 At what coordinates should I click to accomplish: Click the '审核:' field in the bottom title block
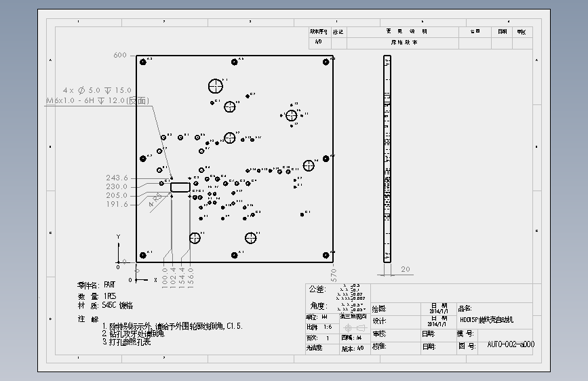tap(379, 334)
